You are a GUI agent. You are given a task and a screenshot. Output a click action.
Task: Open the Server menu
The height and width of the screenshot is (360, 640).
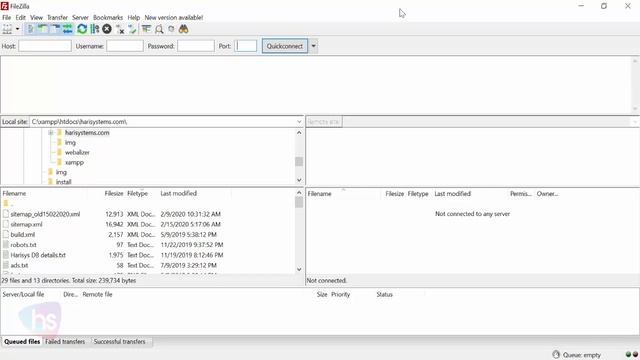[80, 18]
